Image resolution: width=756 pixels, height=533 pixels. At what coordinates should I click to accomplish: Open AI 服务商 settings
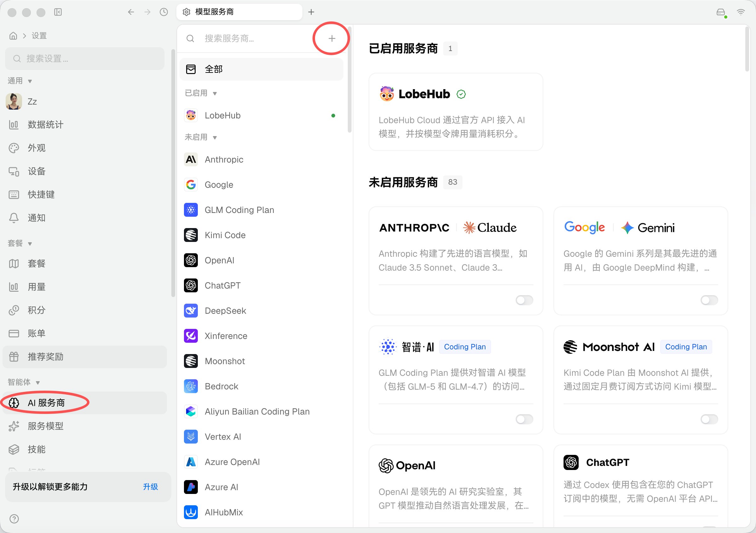(85, 403)
